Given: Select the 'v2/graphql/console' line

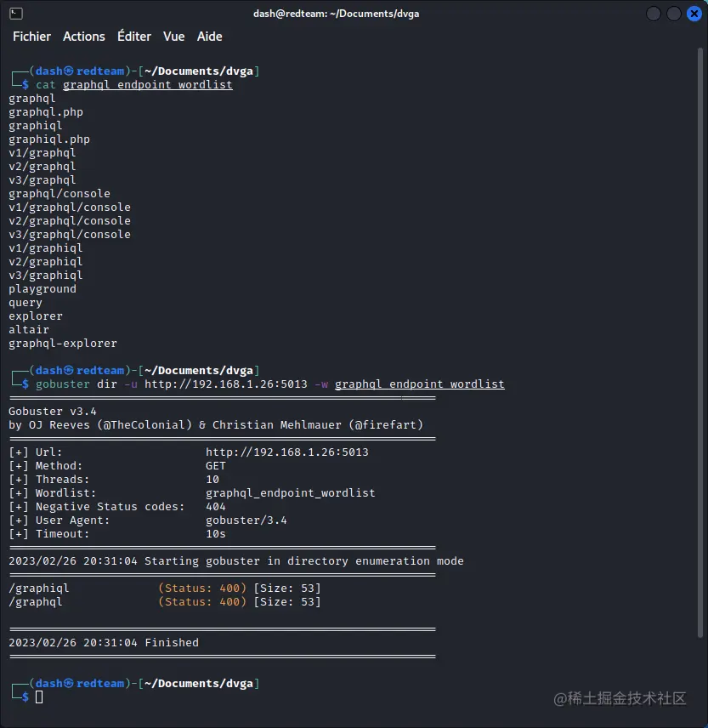Looking at the screenshot, I should pos(70,221).
